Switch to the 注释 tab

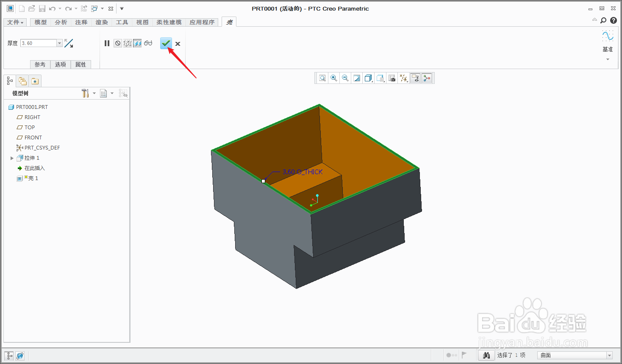coord(81,22)
